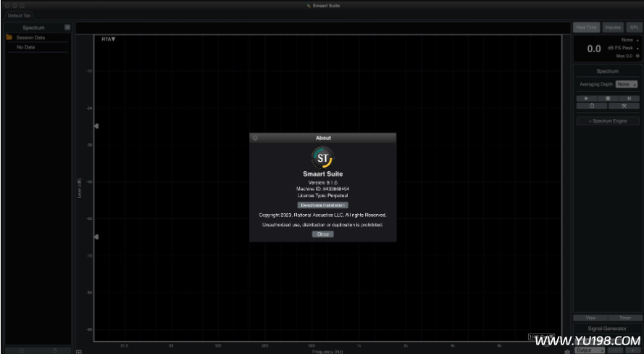
Task: Click Deactivate Installation in About dialog
Action: 323,205
